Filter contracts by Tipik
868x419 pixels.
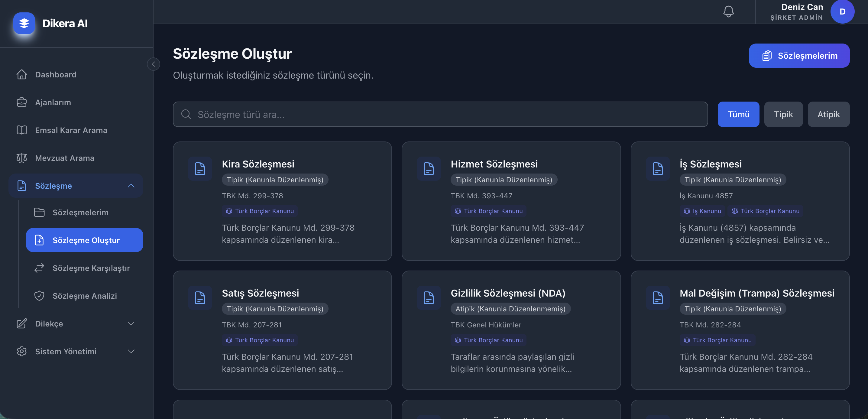[x=783, y=114]
